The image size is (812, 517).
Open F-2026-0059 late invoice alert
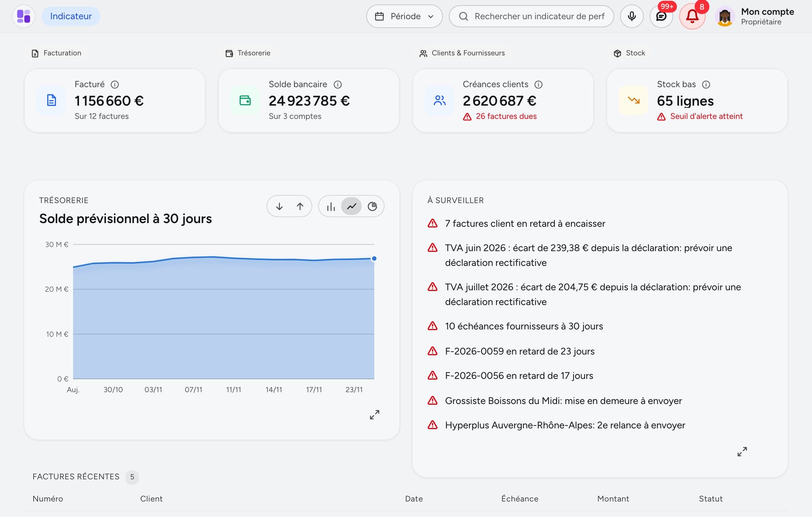tap(511, 351)
